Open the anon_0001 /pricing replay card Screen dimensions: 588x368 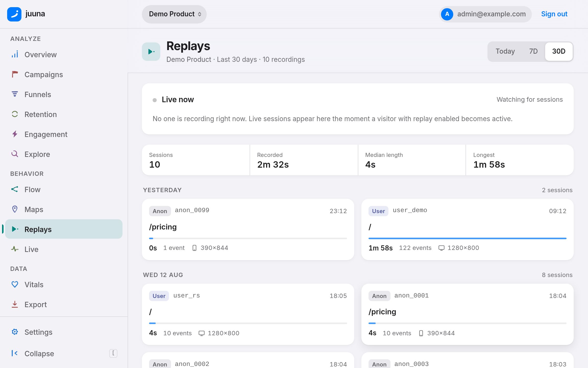[x=468, y=314]
